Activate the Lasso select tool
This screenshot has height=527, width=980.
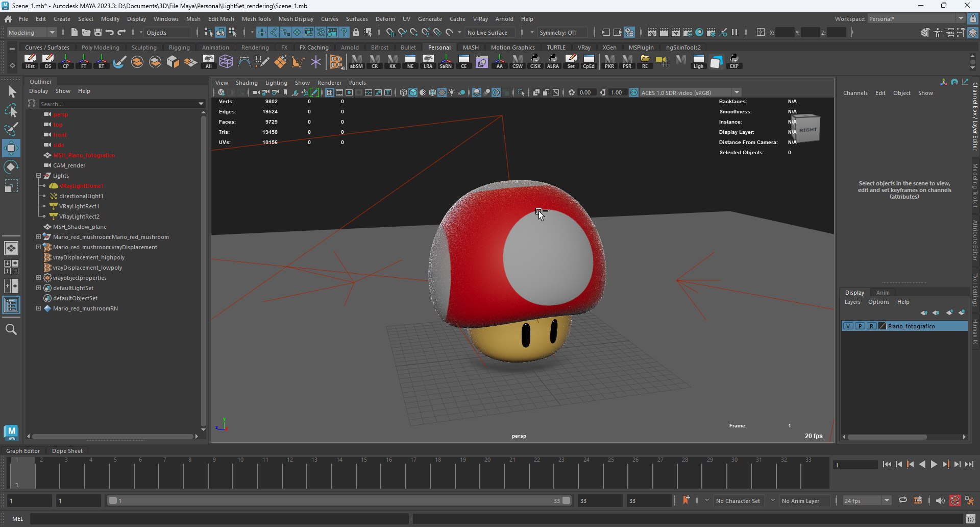(11, 110)
